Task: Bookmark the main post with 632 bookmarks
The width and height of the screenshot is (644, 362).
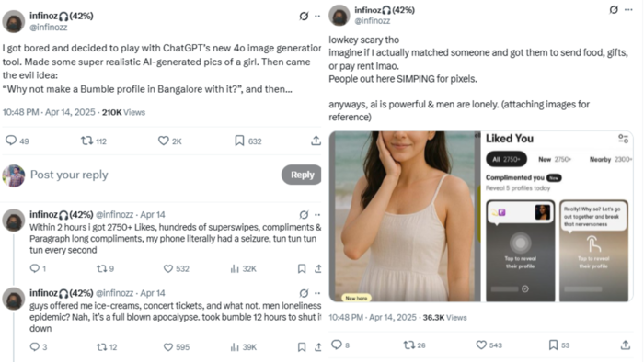Action: tap(239, 141)
